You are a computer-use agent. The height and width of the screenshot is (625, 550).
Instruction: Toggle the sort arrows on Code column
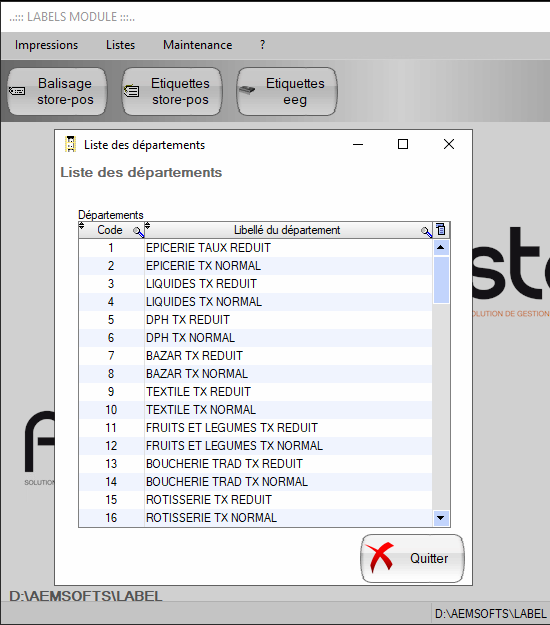[x=82, y=226]
